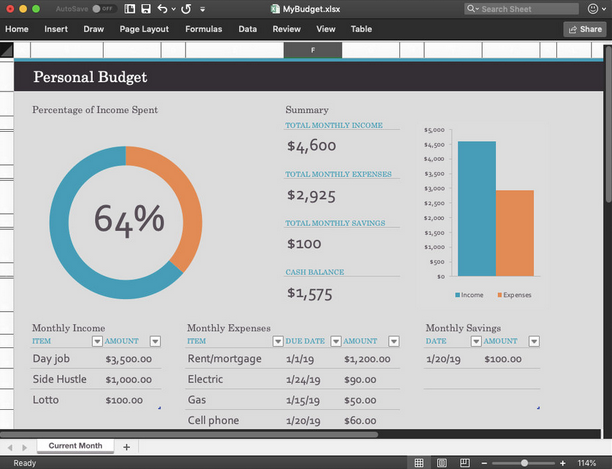
Task: Open Monthly Income ITEM filter dropdown
Action: coord(97,341)
